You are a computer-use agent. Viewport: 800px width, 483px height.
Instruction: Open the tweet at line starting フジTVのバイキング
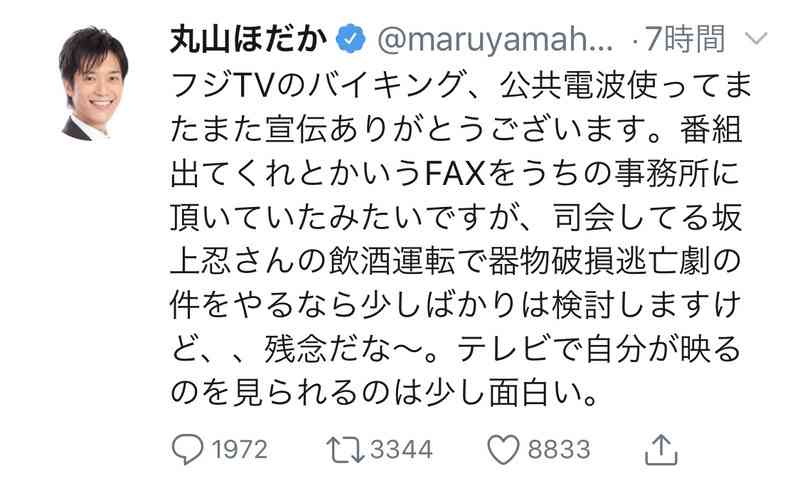[x=461, y=85]
